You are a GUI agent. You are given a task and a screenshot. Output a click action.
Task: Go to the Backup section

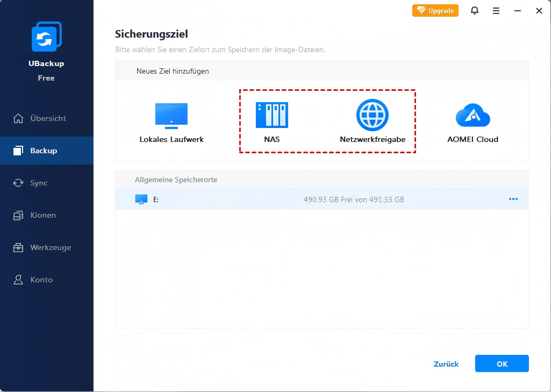tap(44, 151)
